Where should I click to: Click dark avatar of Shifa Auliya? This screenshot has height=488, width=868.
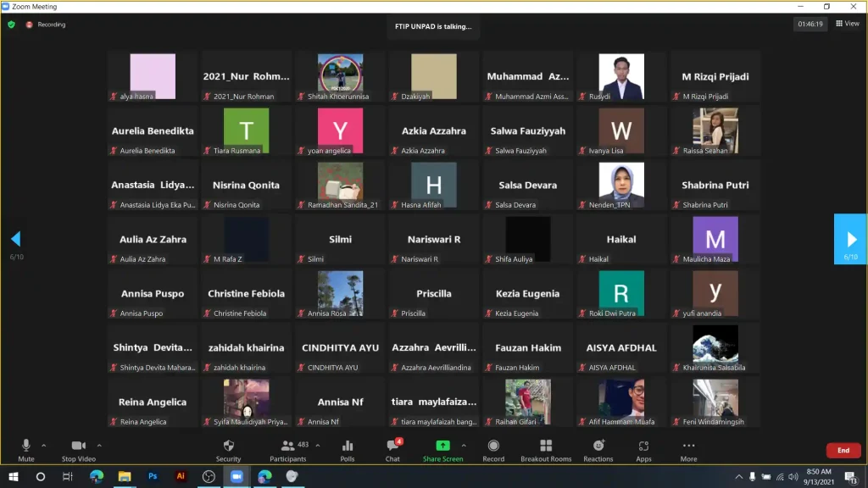(527, 239)
